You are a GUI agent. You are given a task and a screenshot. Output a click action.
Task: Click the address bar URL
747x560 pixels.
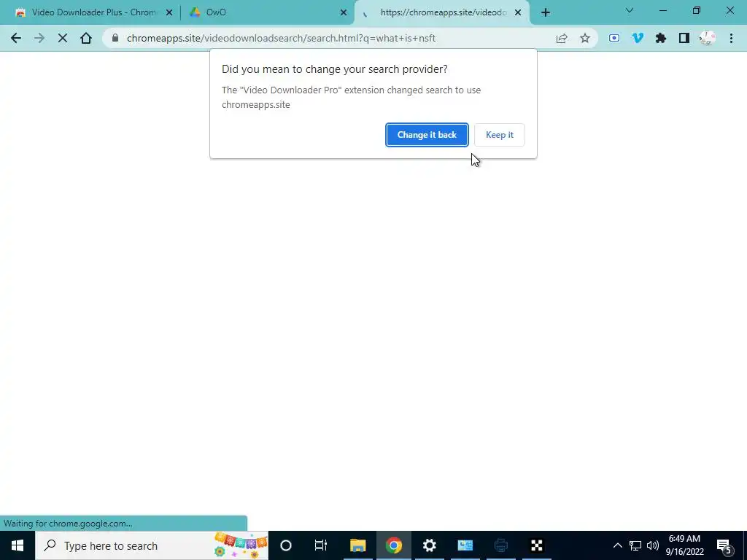[281, 38]
